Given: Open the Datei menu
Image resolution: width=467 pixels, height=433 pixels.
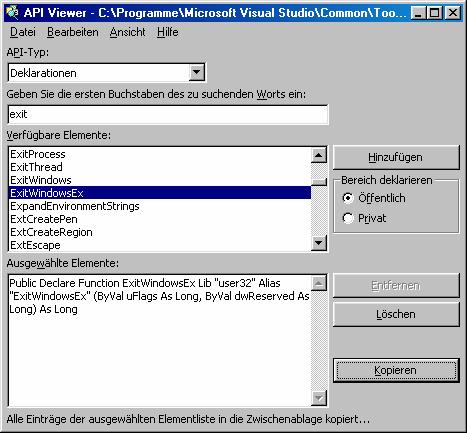Looking at the screenshot, I should tap(23, 32).
